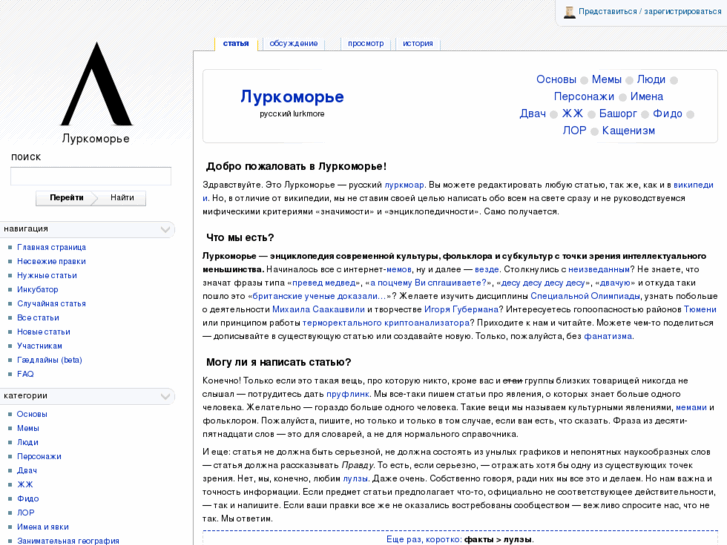The width and height of the screenshot is (727, 545).
Task: Open Случайная статья link
Action: pos(51,304)
